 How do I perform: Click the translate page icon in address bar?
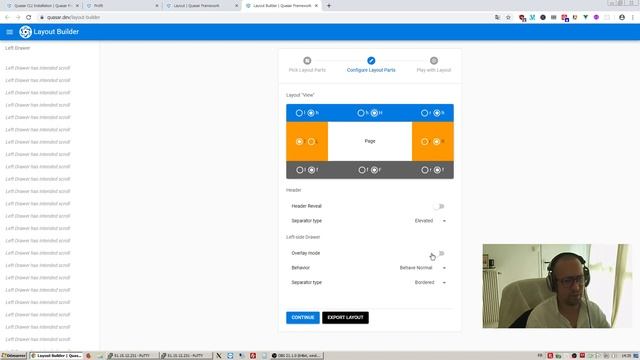[497, 18]
